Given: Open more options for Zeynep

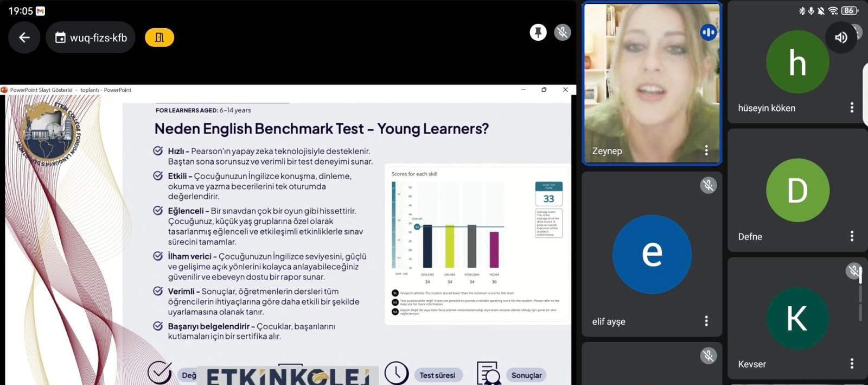Looking at the screenshot, I should [x=706, y=150].
